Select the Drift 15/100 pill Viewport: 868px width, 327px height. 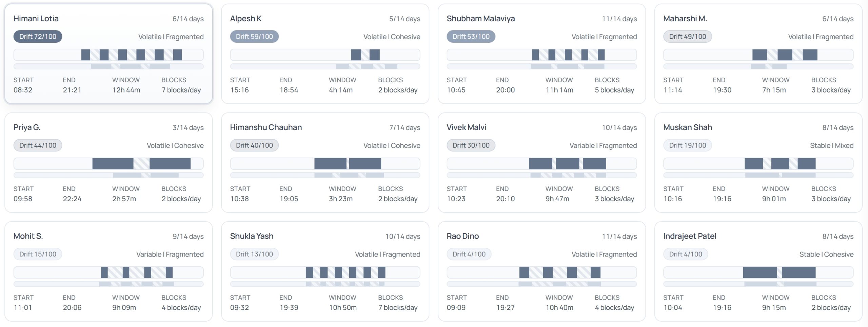point(38,254)
